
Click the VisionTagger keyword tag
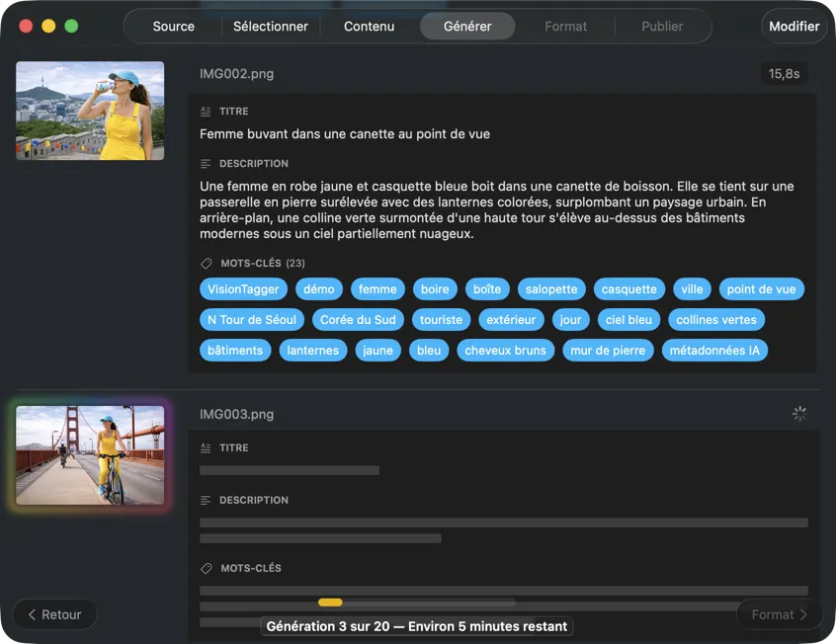[244, 289]
